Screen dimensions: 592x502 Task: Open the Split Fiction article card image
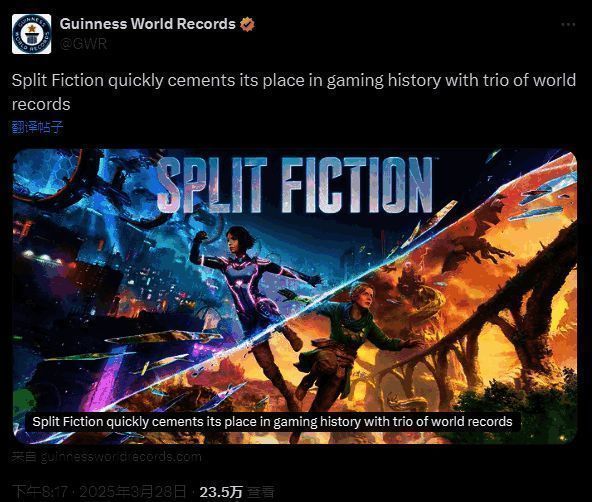pyautogui.click(x=295, y=296)
